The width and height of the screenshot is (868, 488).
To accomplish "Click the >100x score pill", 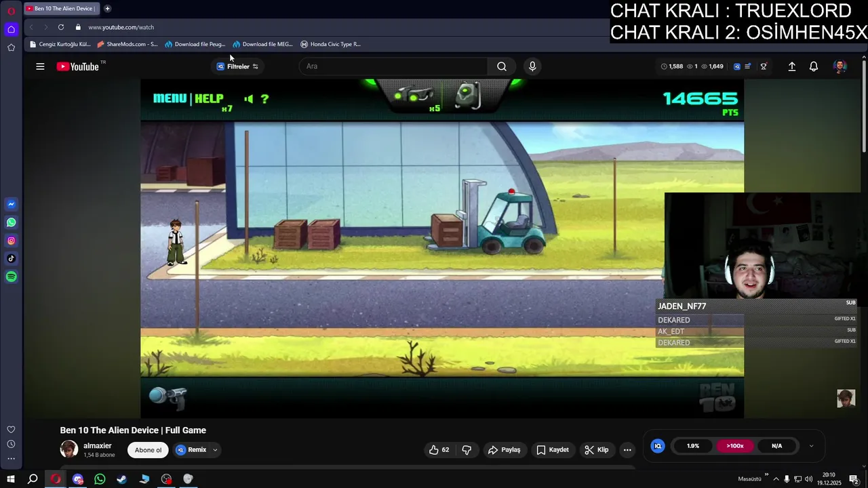I will point(735,446).
